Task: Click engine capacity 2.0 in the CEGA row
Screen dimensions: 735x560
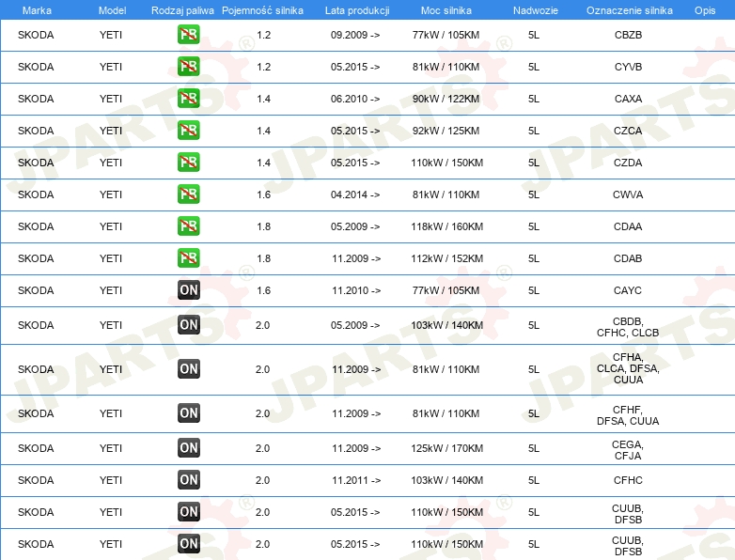Action: 262,448
